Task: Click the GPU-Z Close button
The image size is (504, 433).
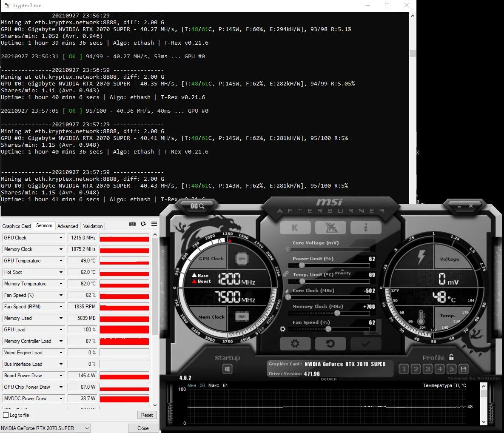Action: click(x=143, y=428)
